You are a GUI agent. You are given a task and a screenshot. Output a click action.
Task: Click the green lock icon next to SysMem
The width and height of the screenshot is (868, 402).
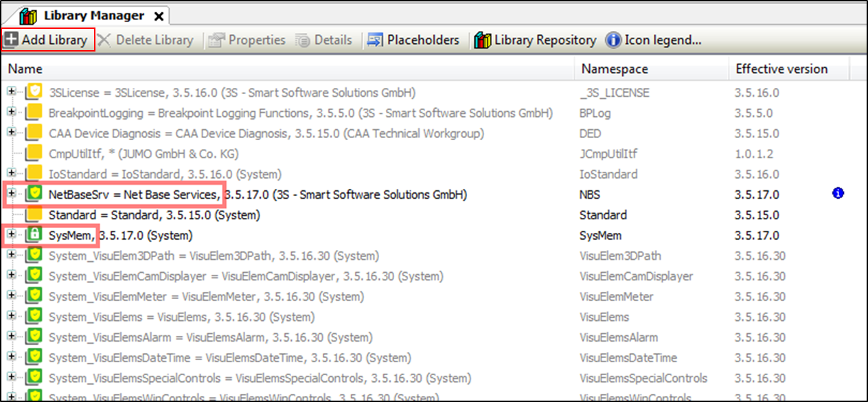34,236
